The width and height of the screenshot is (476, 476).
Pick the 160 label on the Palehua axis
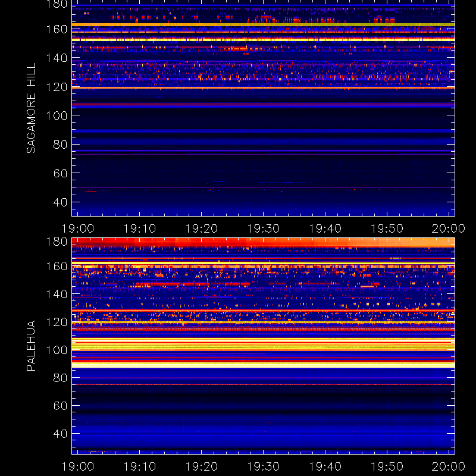click(57, 266)
